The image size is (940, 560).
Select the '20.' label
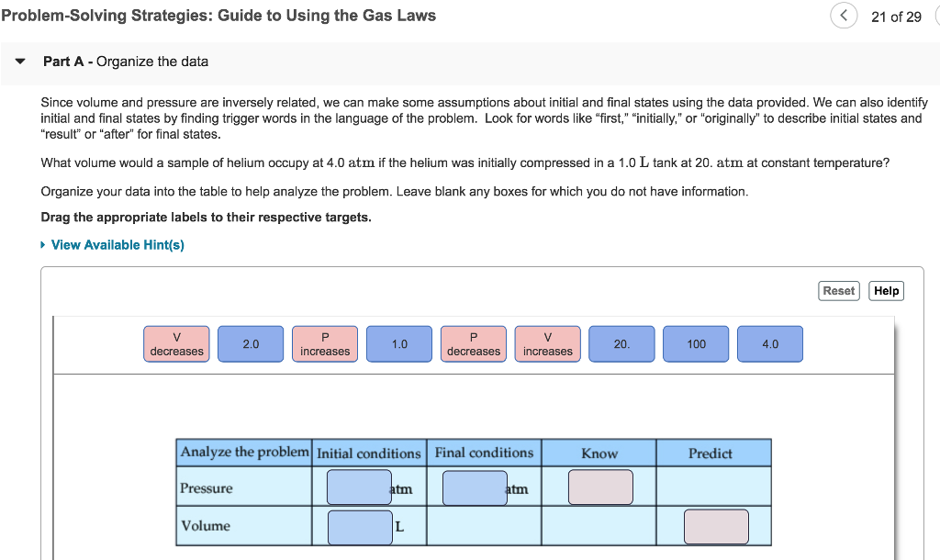[x=621, y=342]
